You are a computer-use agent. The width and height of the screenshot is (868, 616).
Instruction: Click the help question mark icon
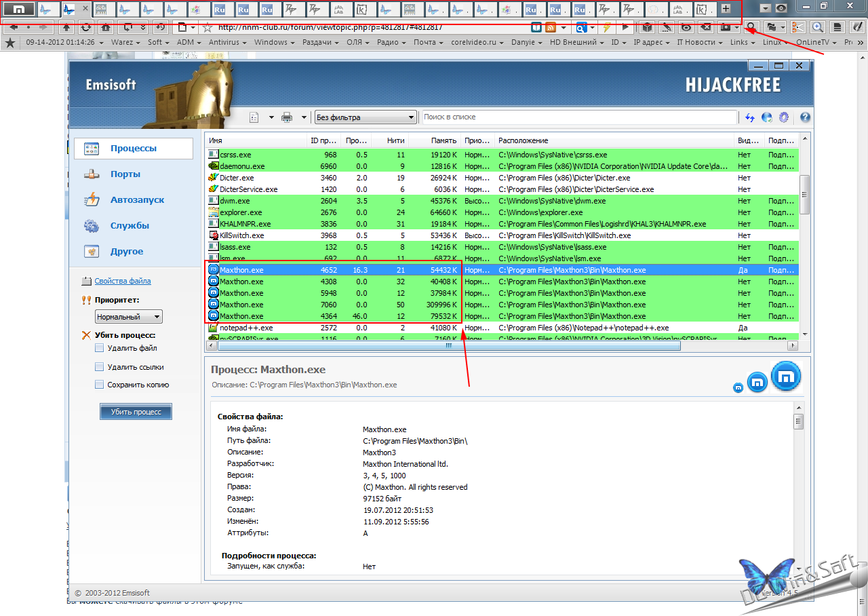click(805, 117)
